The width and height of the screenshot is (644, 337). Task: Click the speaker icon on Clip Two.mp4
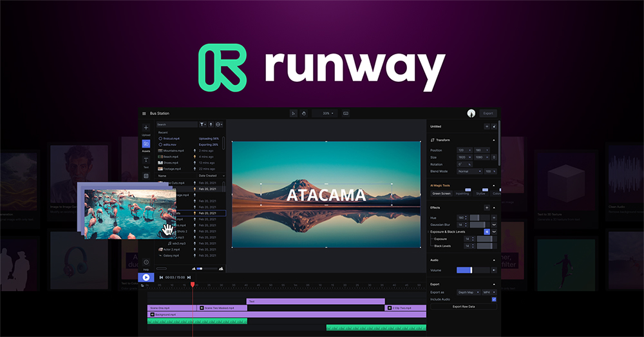click(390, 308)
